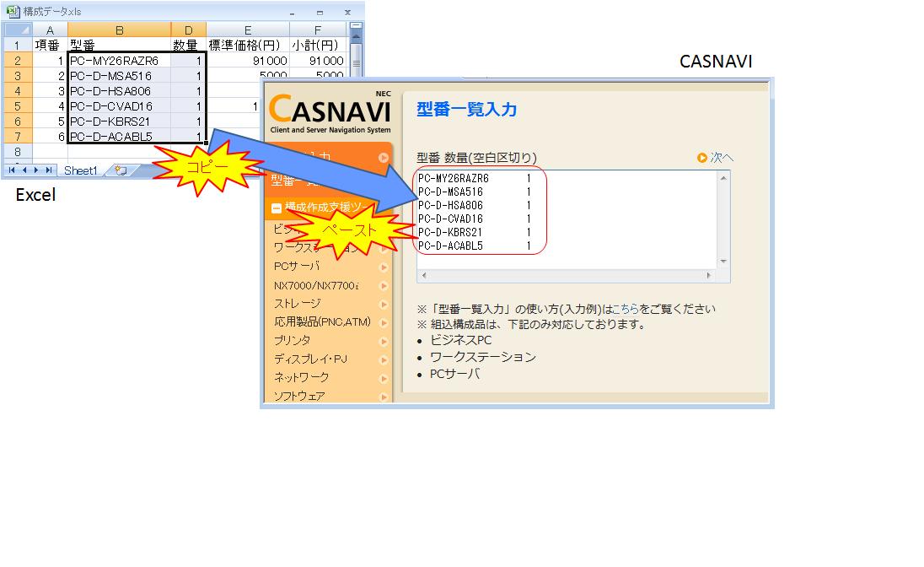Select column F header in Excel
Image resolution: width=924 pixels, height=567 pixels.
(318, 30)
